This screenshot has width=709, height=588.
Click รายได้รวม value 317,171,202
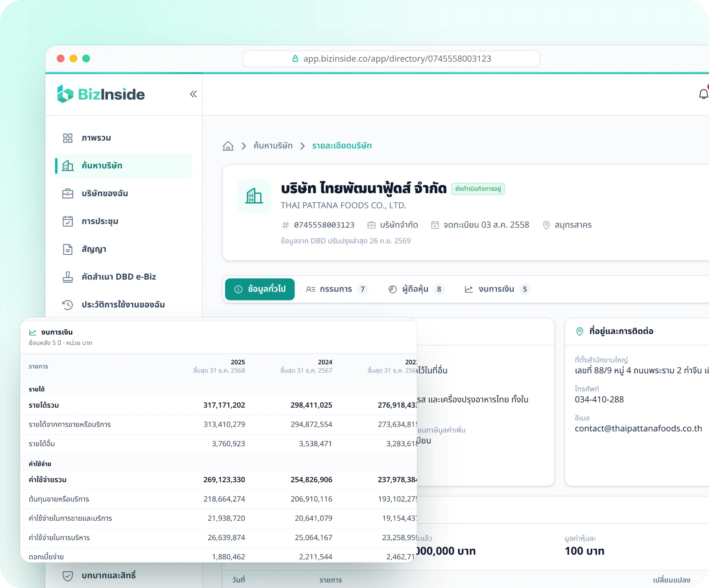(x=224, y=405)
